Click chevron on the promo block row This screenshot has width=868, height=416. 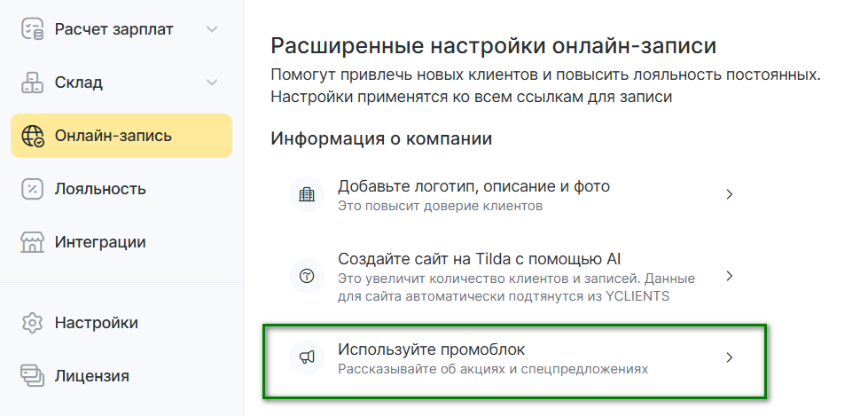click(x=729, y=357)
